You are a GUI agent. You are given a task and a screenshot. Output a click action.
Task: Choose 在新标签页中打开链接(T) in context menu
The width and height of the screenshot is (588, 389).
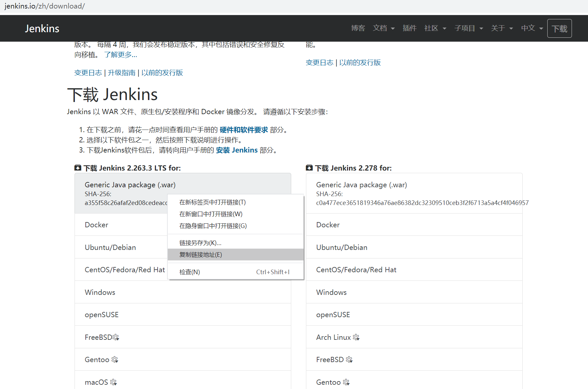click(235, 202)
